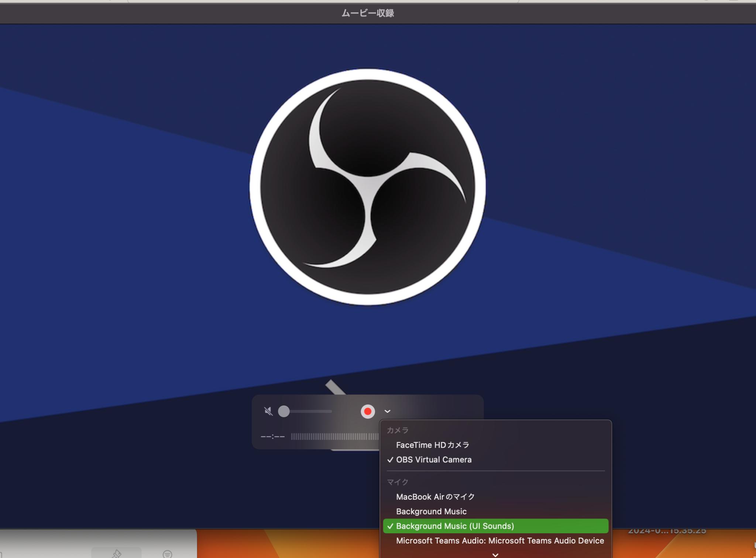Click the --:-- recording time display

click(273, 437)
